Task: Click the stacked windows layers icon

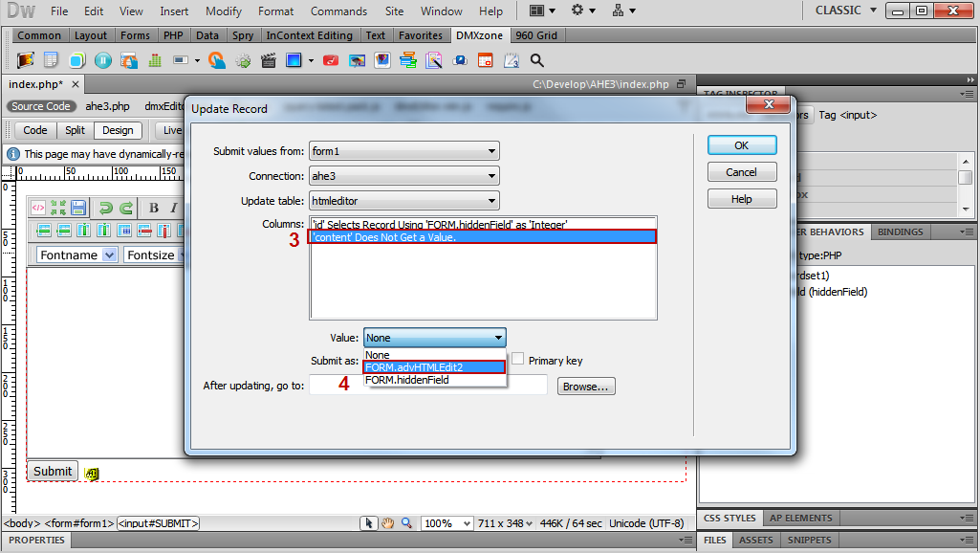Action: click(408, 60)
